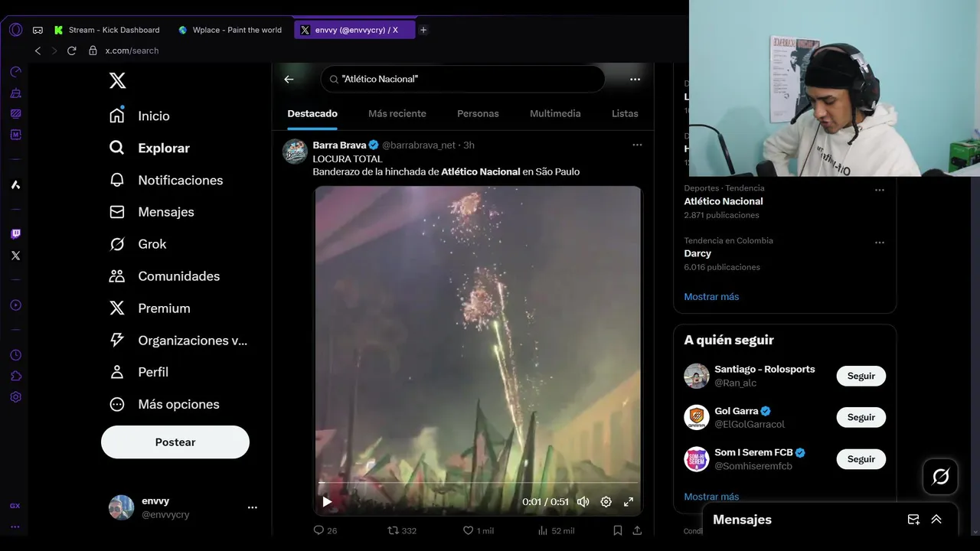Switch to Multimedia tab
The width and height of the screenshot is (980, 551).
coord(555,113)
